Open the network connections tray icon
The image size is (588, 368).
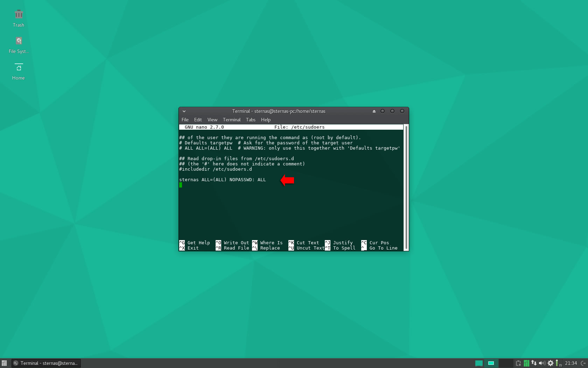pos(534,363)
